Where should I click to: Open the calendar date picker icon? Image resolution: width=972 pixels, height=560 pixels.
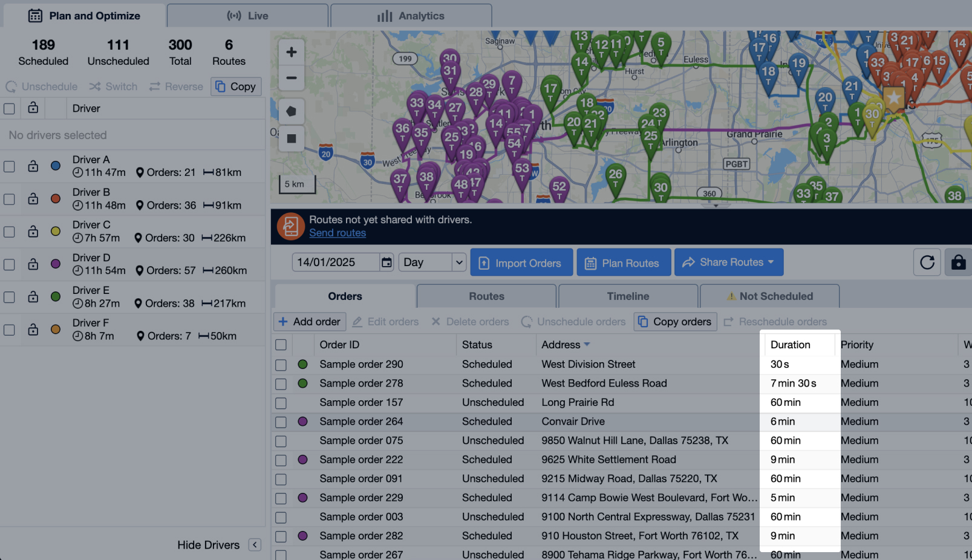387,262
